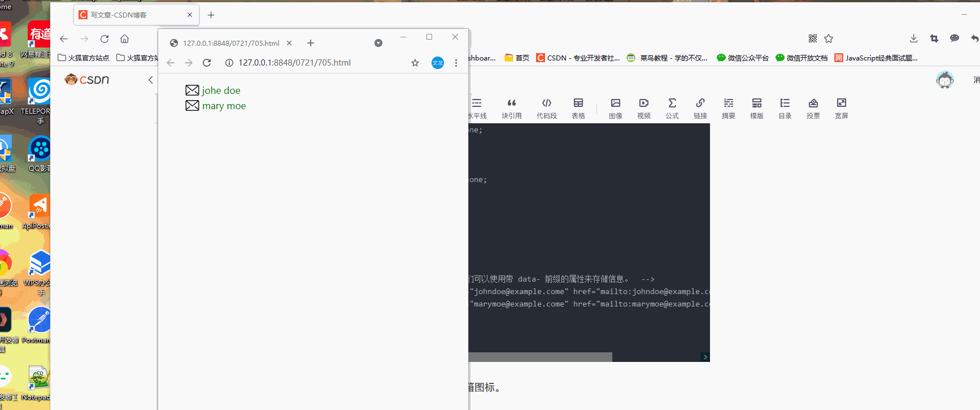The image size is (980, 410).
Task: Go to the background browser's home page
Action: coord(124,38)
